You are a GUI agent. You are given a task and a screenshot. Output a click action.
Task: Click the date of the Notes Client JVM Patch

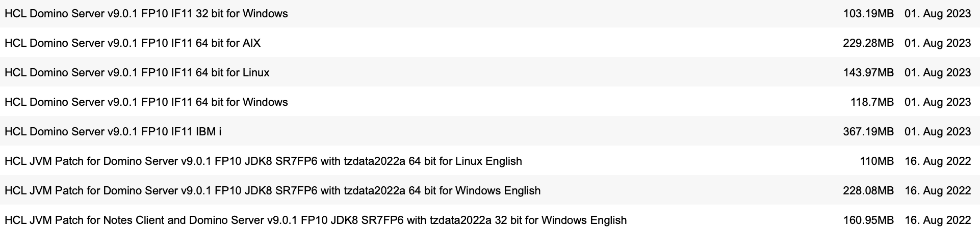[x=937, y=220]
